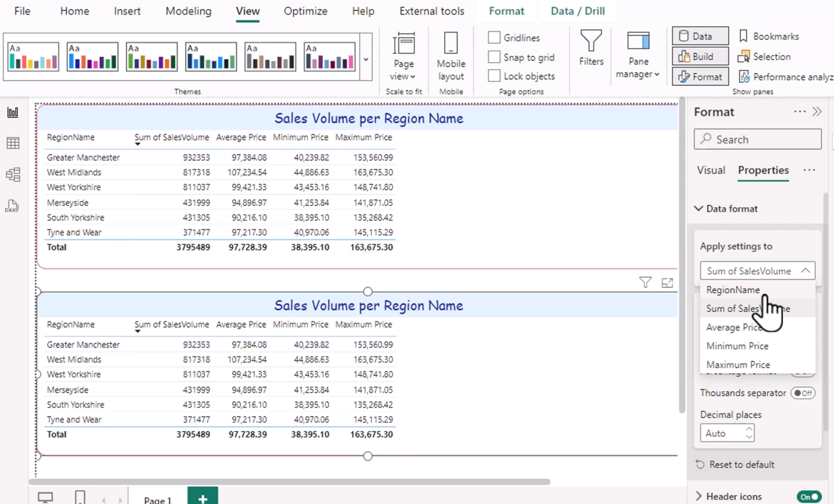Viewport: 834px width, 504px height.
Task: Enable Snap to grid checkbox
Action: click(494, 57)
